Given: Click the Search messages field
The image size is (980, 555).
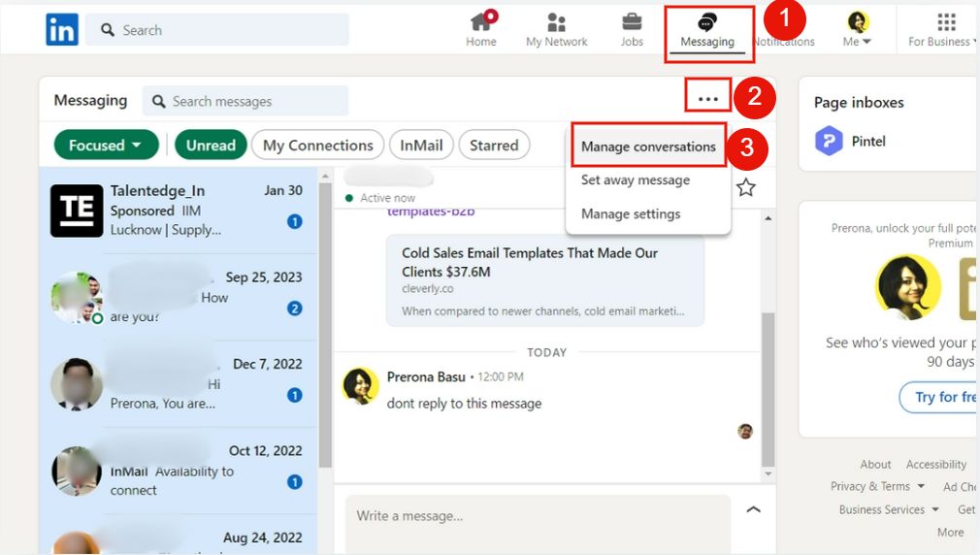Looking at the screenshot, I should click(x=245, y=101).
